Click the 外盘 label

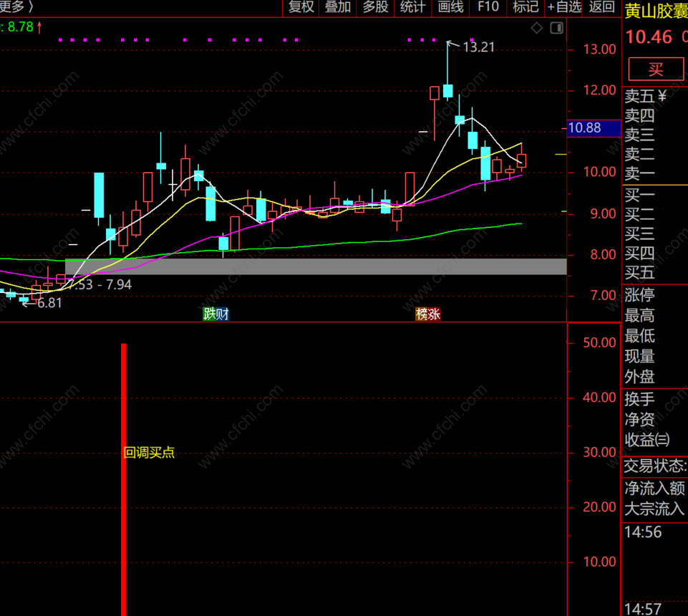[640, 377]
